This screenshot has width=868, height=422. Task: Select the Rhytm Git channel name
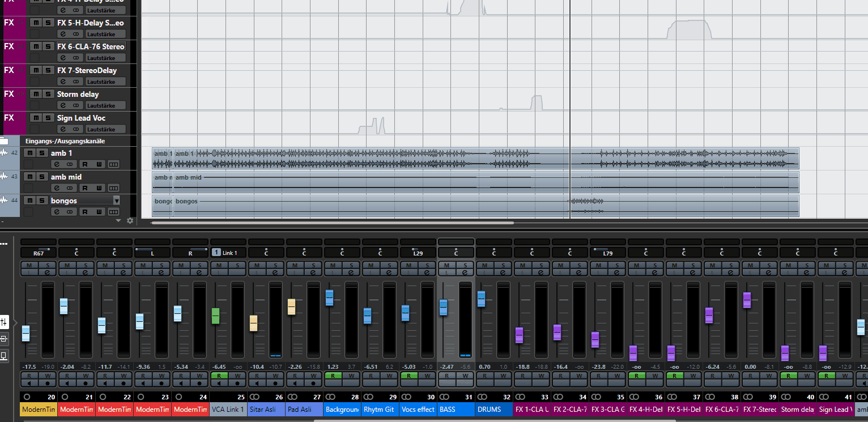[380, 410]
